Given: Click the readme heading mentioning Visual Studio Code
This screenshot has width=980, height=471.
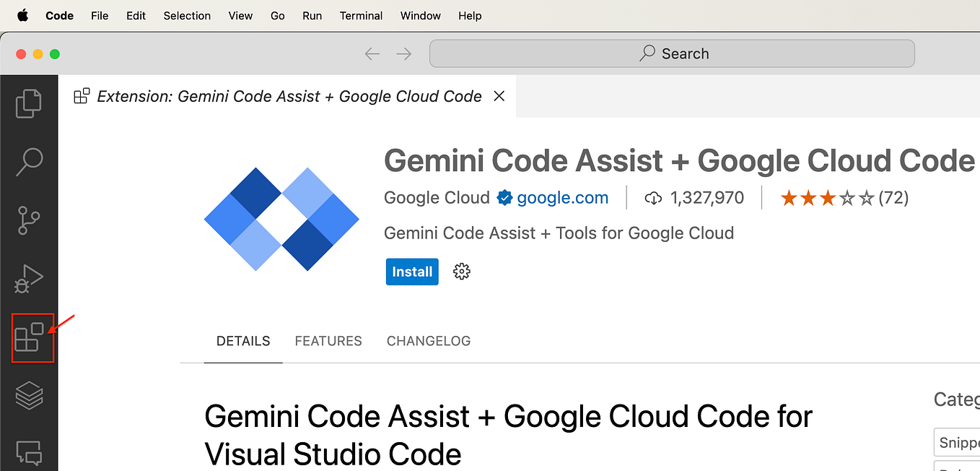Looking at the screenshot, I should (508, 435).
